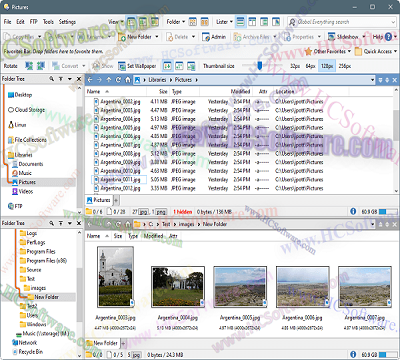Sort Pictures list by Size column
Viewport: 400px width, 360px height.
tap(163, 91)
